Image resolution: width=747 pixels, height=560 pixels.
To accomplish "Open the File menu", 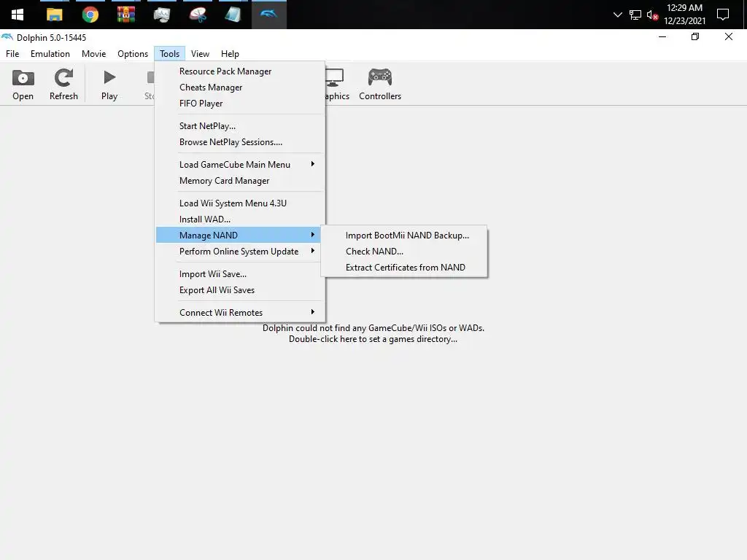I will pos(12,54).
